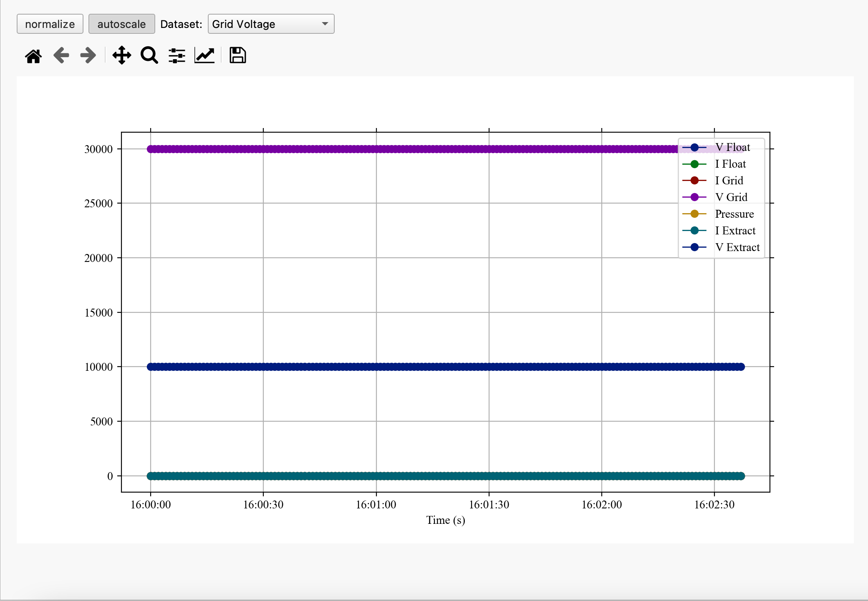Click the 16:00:30 x-axis tick label

click(x=263, y=505)
